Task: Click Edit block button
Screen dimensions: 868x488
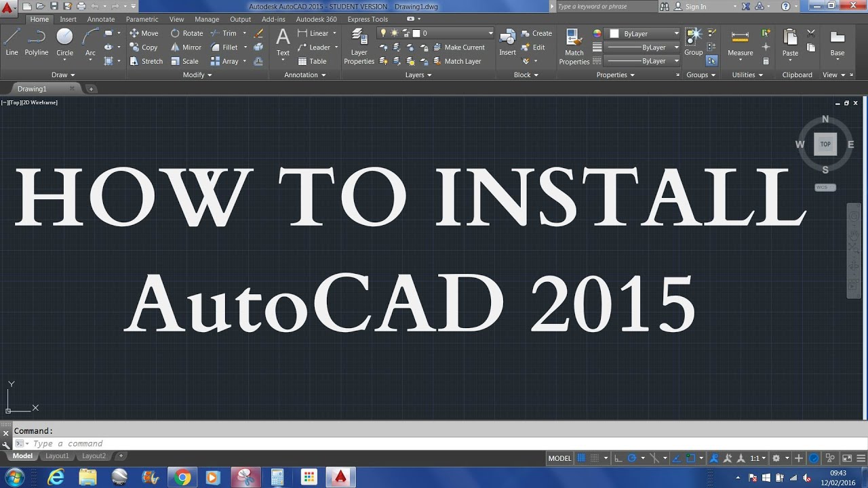Action: [x=533, y=47]
